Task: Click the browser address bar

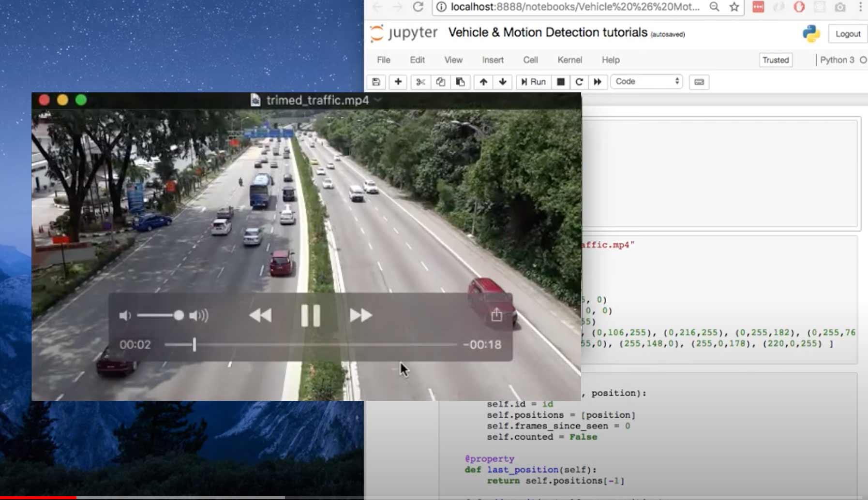Action: 576,7
